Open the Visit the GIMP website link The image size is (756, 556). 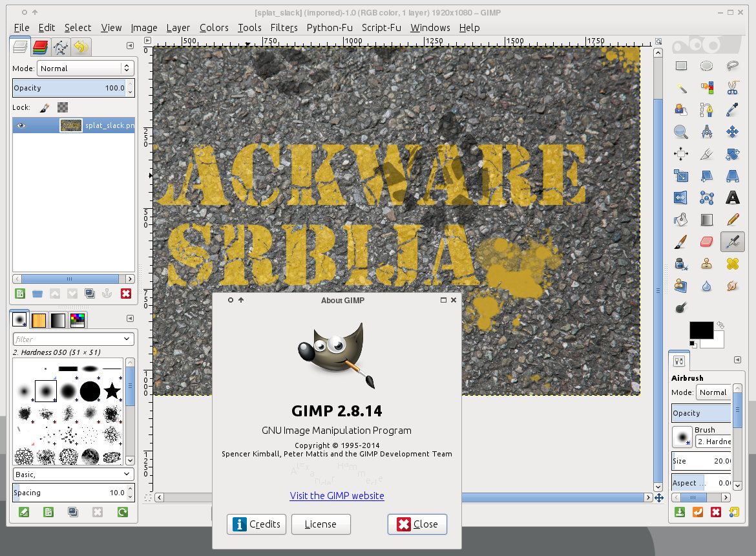(x=337, y=496)
